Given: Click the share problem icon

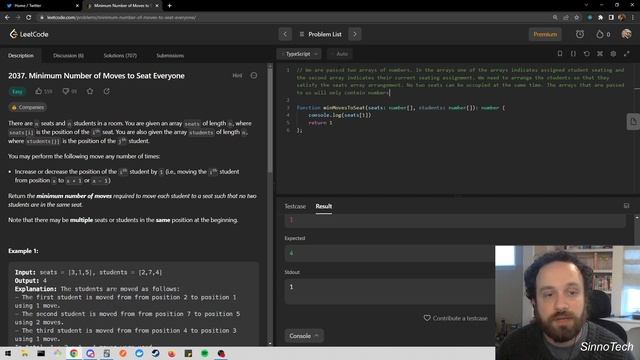Looking at the screenshot, I should tap(107, 91).
